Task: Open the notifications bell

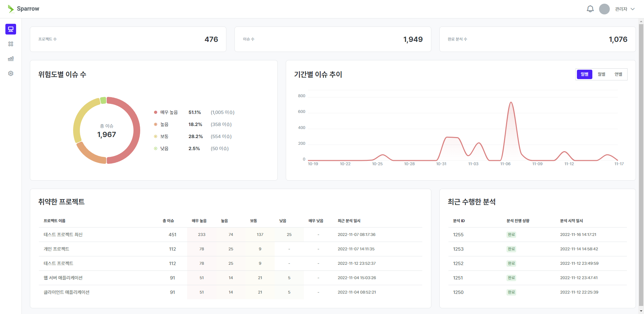Action: pos(590,9)
